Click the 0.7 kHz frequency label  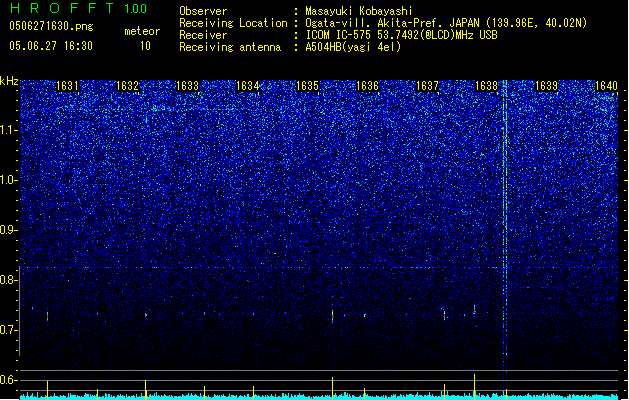tap(8, 330)
